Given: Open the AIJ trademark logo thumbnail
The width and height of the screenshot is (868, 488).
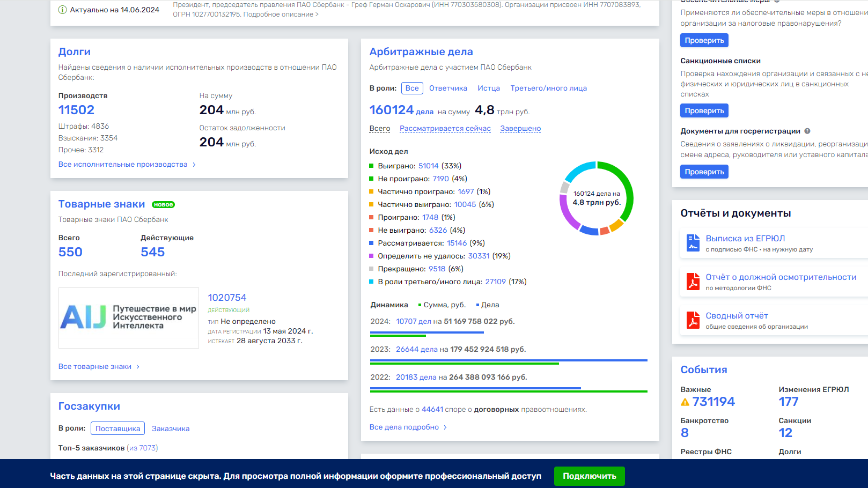Looking at the screenshot, I should 129,317.
